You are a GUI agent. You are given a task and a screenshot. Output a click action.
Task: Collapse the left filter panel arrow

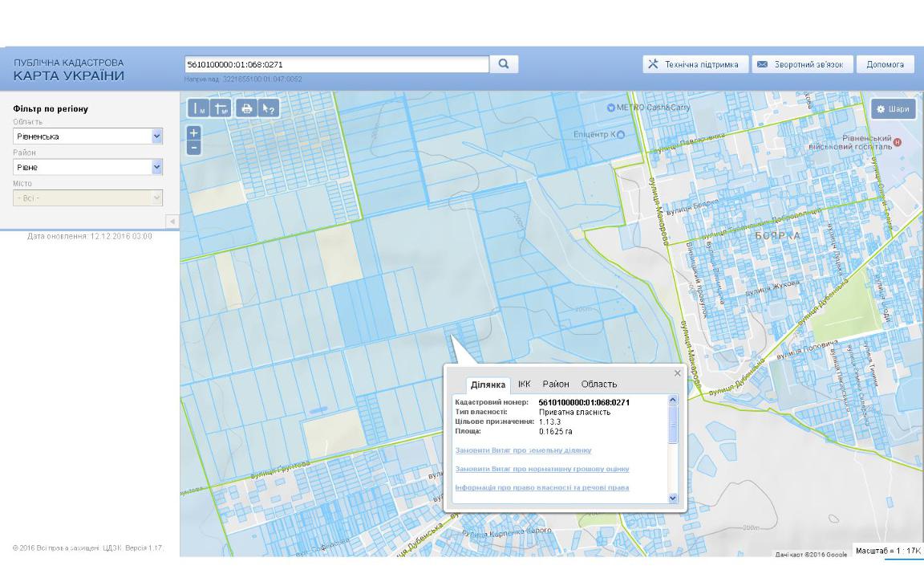tap(172, 222)
